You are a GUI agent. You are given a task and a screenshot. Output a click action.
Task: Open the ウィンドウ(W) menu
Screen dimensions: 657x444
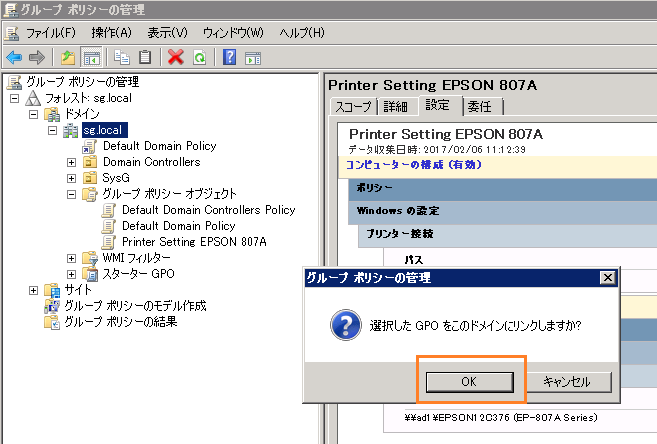pos(233,33)
